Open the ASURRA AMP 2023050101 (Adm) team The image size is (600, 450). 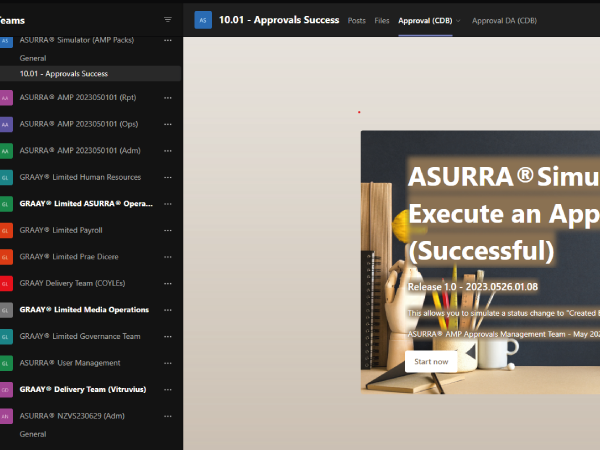80,150
